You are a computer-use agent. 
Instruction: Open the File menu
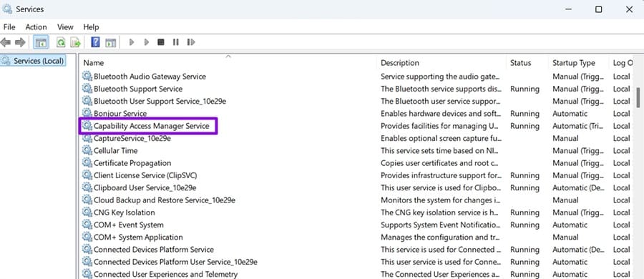(x=9, y=27)
